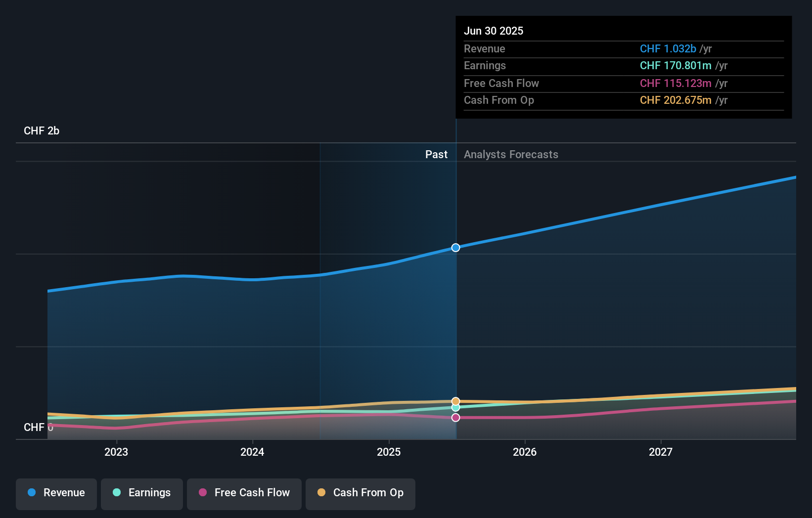Image resolution: width=812 pixels, height=518 pixels.
Task: Click the pink Free Cash Flow dot icon
Action: click(x=204, y=493)
